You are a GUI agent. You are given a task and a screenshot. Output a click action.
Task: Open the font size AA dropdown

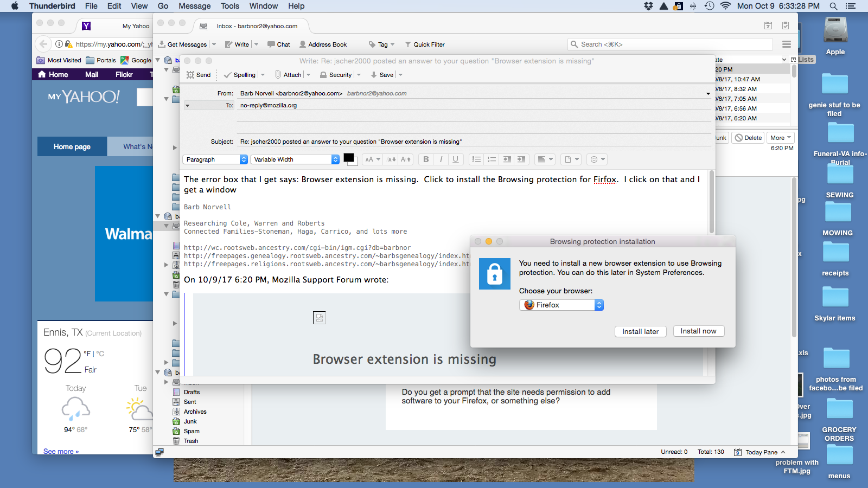[x=373, y=159]
